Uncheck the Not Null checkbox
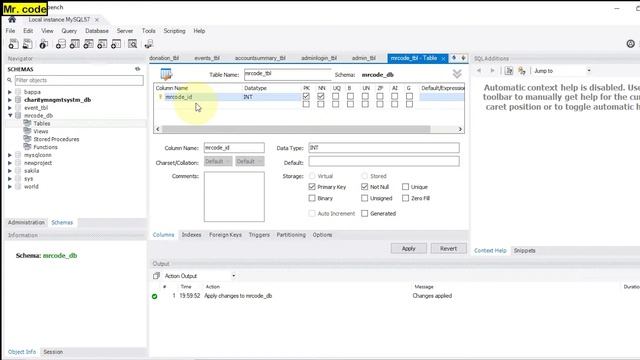Image resolution: width=640 pixels, height=360 pixels. click(364, 187)
